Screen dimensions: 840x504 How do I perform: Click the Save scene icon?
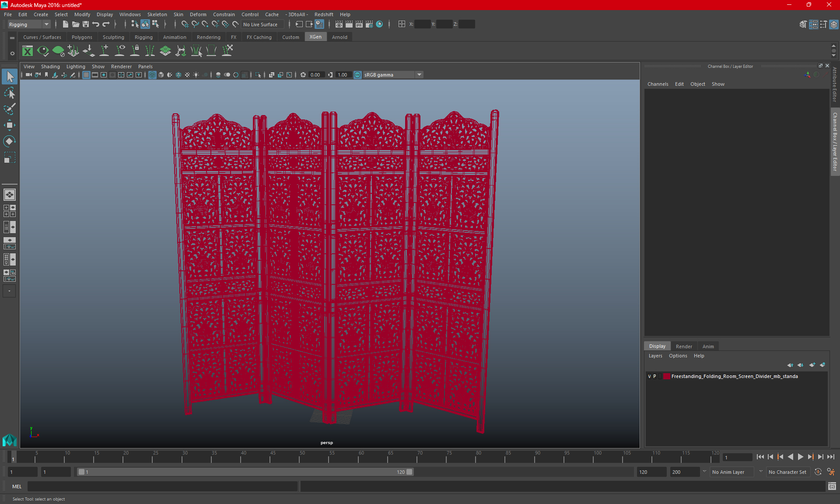click(x=86, y=24)
